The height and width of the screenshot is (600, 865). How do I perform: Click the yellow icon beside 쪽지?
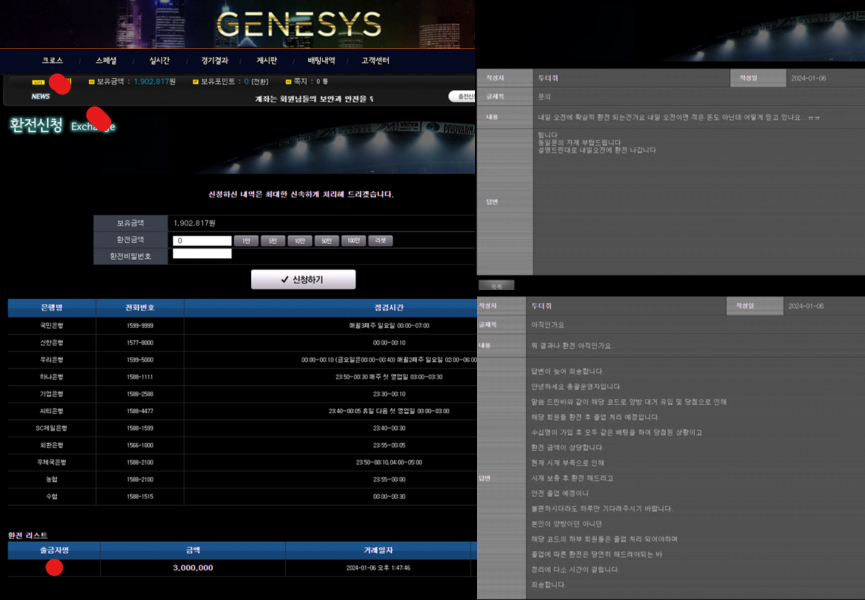(x=288, y=82)
